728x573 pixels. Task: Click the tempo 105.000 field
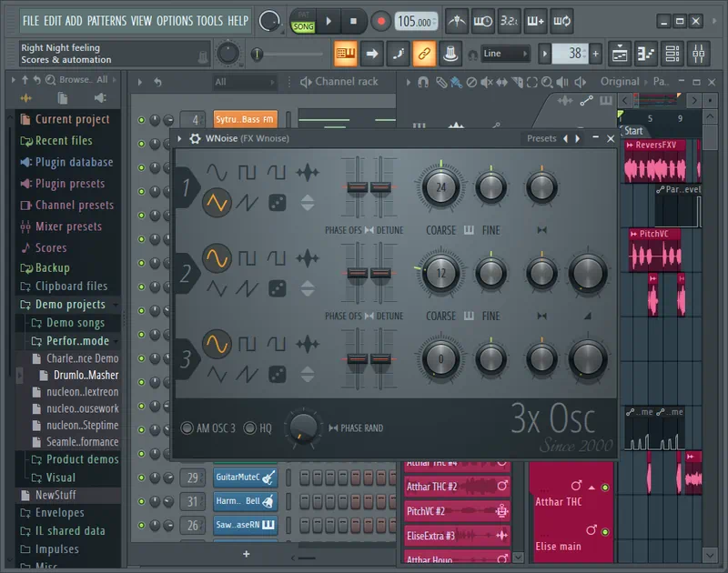point(416,21)
